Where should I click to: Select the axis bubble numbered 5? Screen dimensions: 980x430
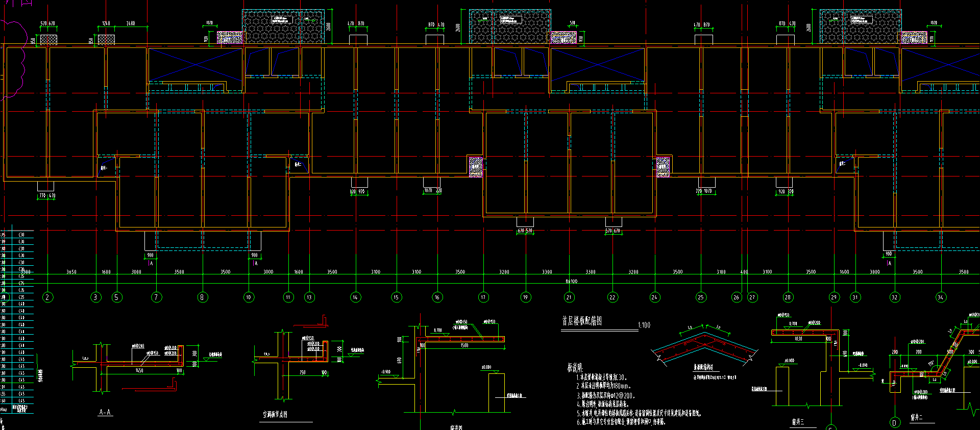[117, 297]
